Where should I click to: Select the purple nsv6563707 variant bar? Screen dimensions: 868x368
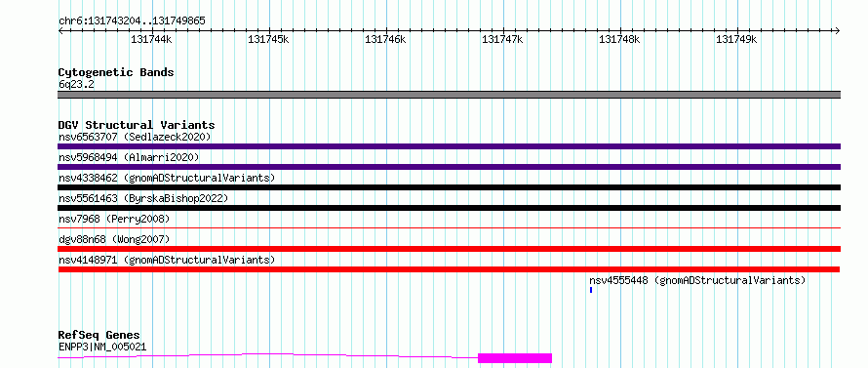[x=449, y=146]
